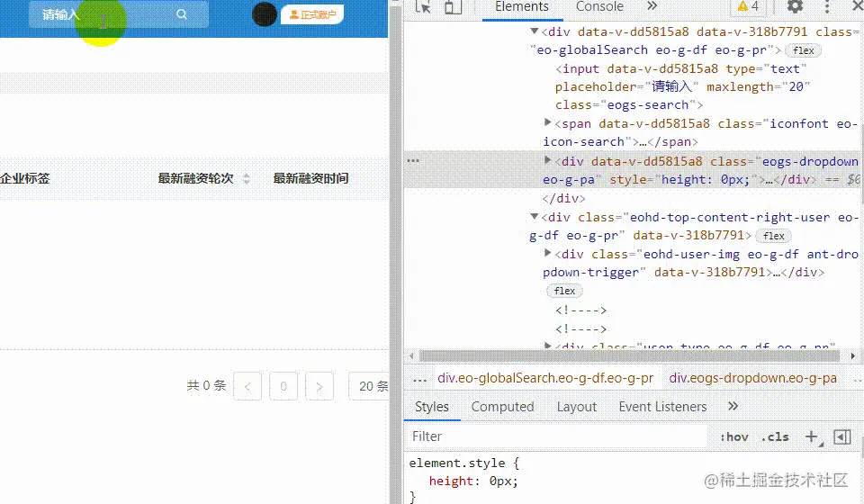Collapse the eo-globalSearch div node
This screenshot has height=504, width=864.
pos(534,31)
